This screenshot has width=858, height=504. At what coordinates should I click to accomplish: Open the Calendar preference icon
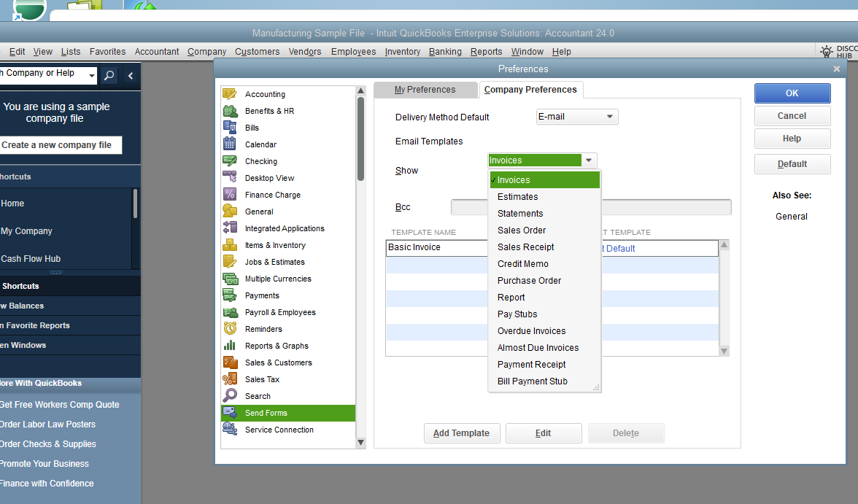click(230, 144)
